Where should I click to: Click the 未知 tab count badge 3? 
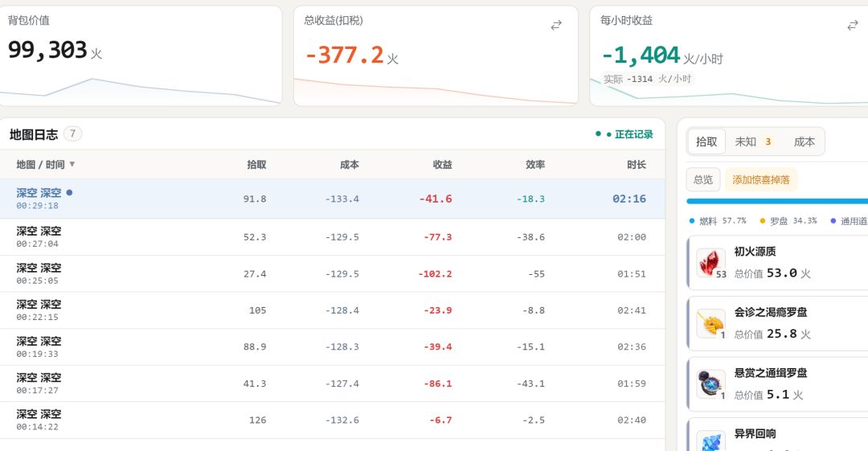(x=768, y=141)
